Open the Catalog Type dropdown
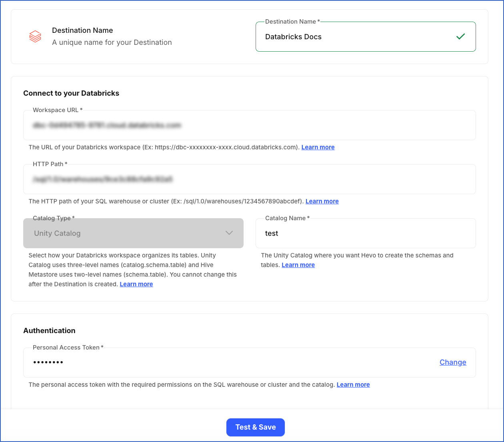The width and height of the screenshot is (504, 442). 133,233
